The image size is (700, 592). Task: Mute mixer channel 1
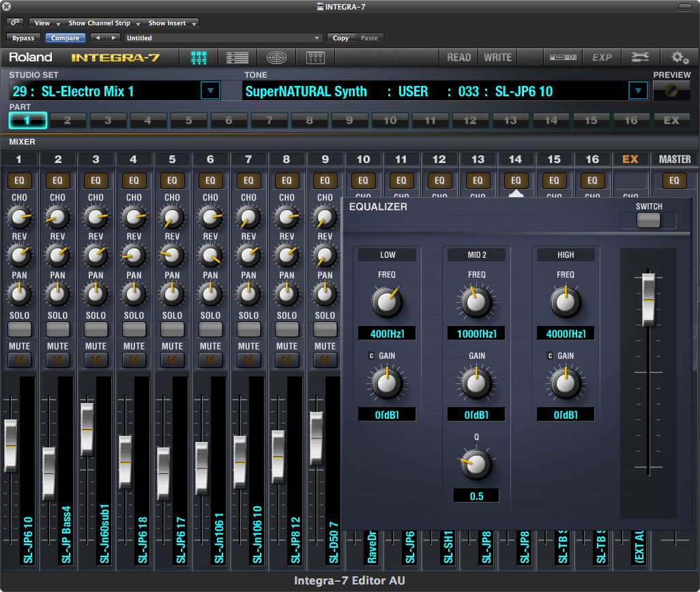point(20,359)
